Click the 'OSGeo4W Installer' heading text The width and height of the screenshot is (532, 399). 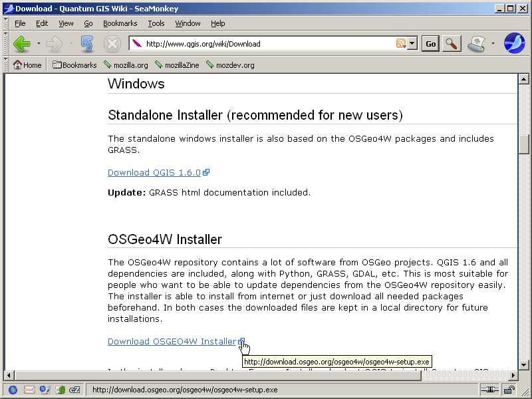164,239
